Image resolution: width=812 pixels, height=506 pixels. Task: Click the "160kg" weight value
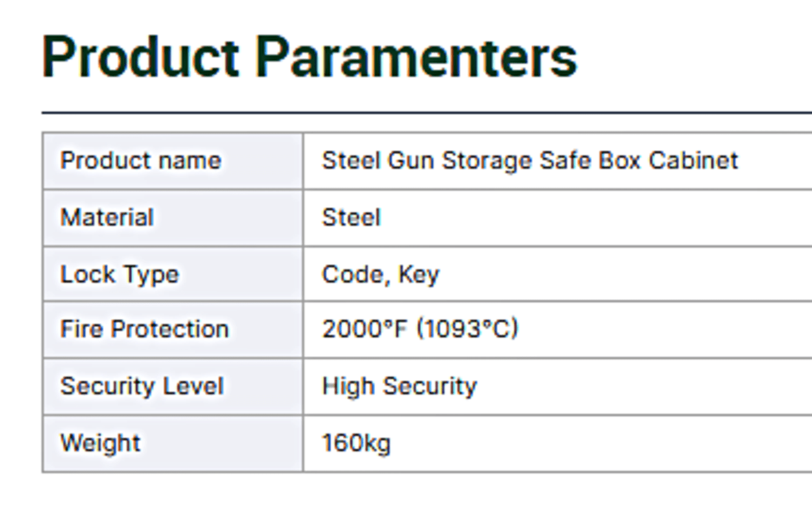(356, 443)
